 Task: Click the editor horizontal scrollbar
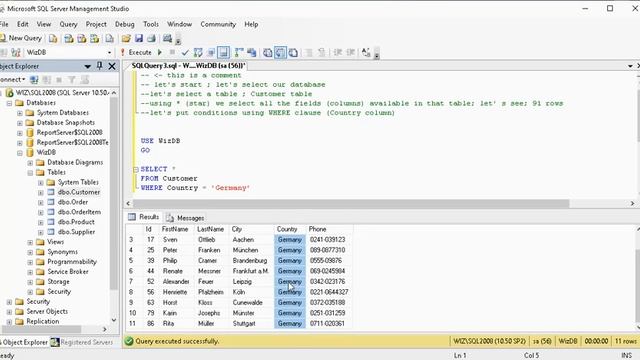click(351, 203)
